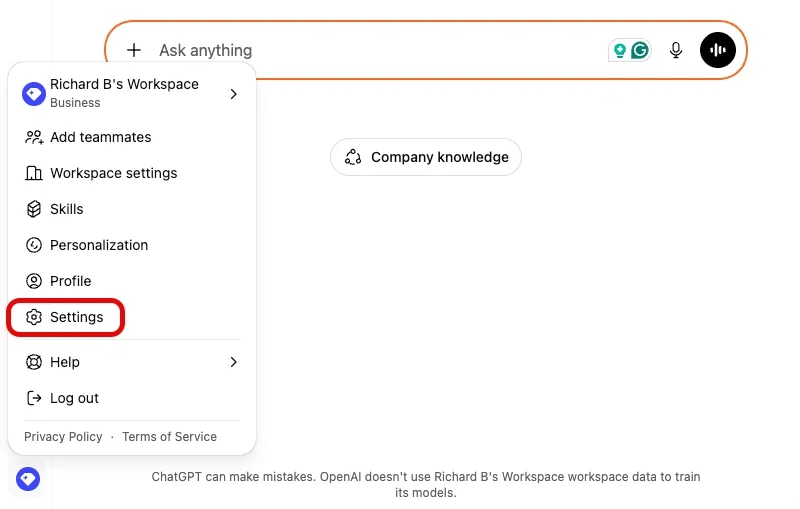Click the Company knowledge chip icon

[x=353, y=157]
